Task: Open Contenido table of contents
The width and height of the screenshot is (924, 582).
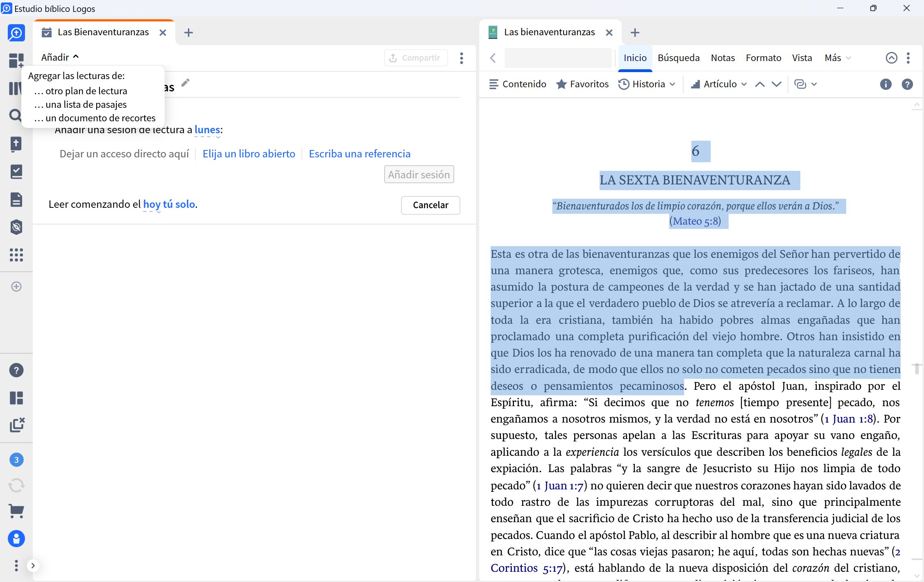Action: pyautogui.click(x=518, y=84)
